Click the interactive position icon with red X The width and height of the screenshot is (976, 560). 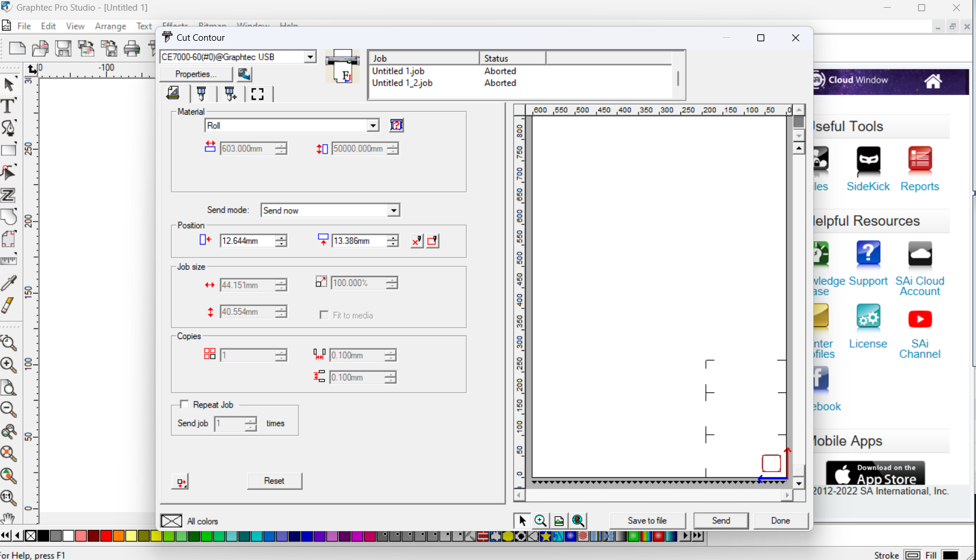click(417, 240)
